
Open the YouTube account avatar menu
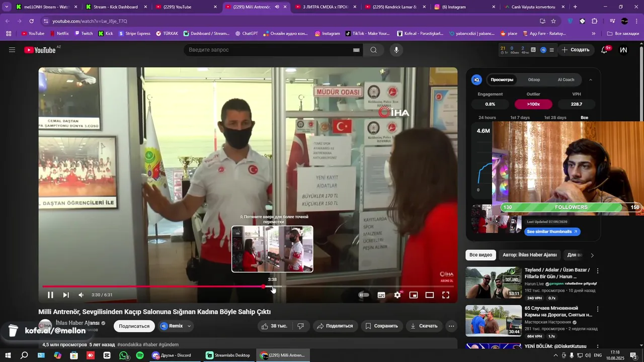click(x=624, y=50)
